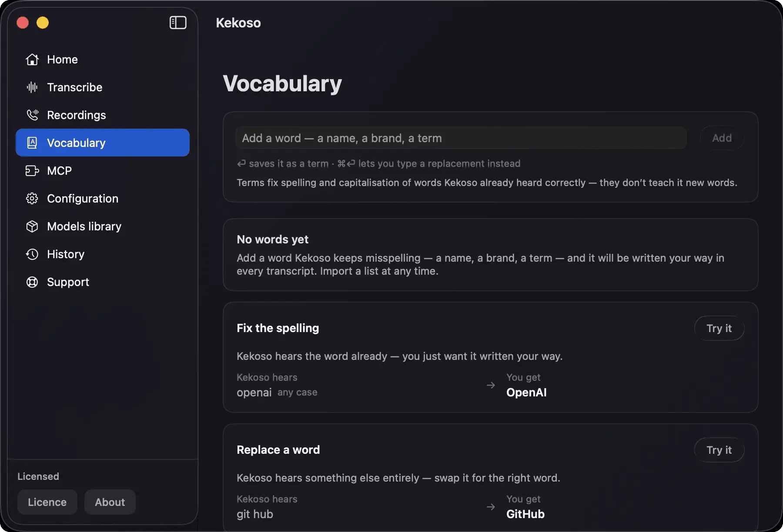783x532 pixels.
Task: Click the History clock icon
Action: click(32, 254)
